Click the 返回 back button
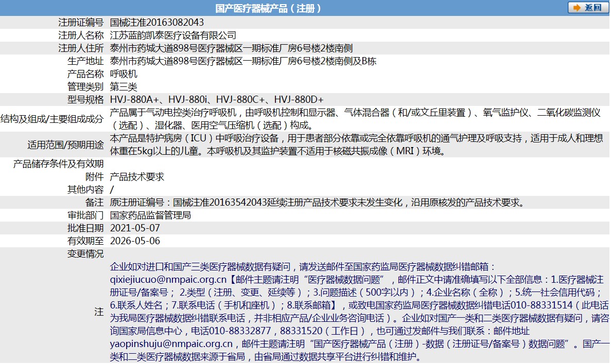The width and height of the screenshot is (611, 364). pyautogui.click(x=588, y=8)
